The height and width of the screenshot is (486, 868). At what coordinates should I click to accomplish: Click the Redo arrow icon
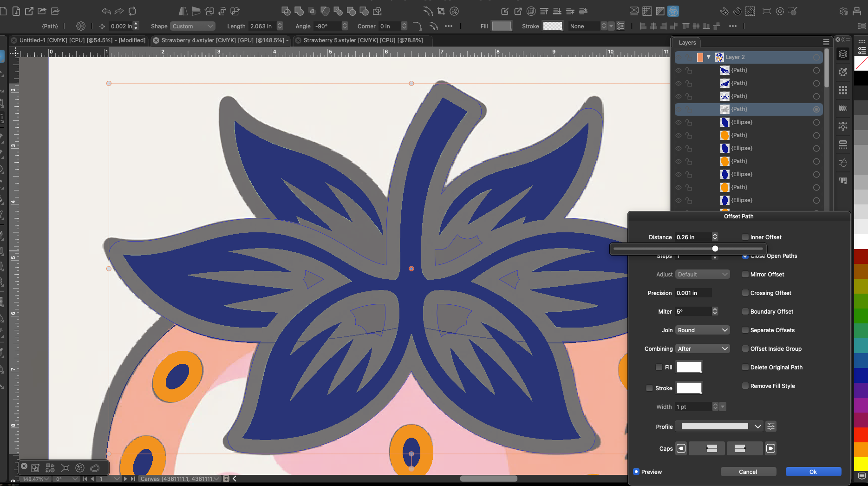[x=119, y=11]
